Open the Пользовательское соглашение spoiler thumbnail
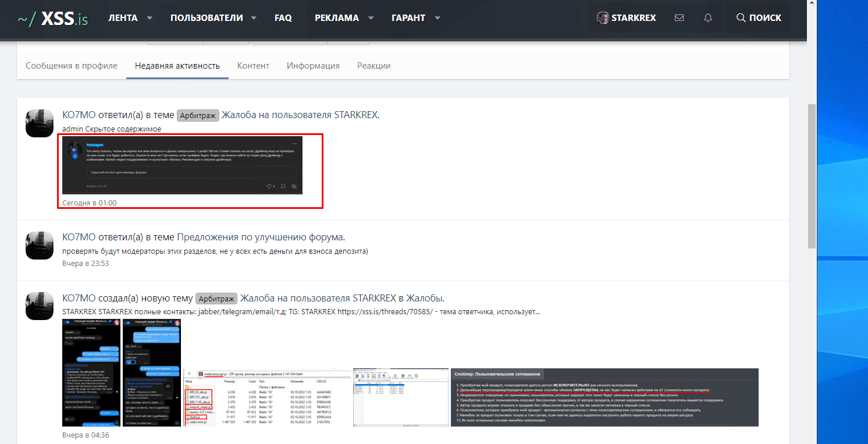 point(604,397)
